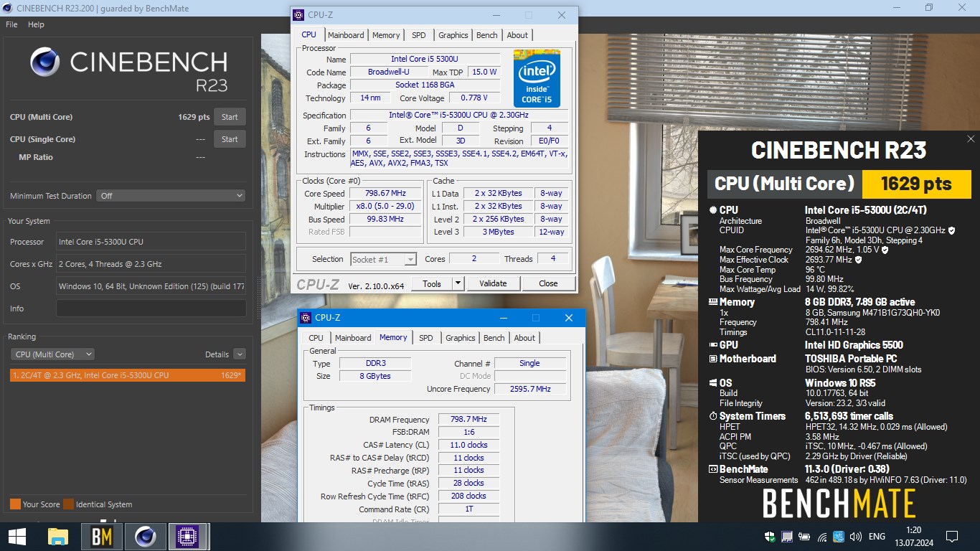Click the Validate button in CPU-Z
Viewport: 980px width, 551px height.
point(493,283)
